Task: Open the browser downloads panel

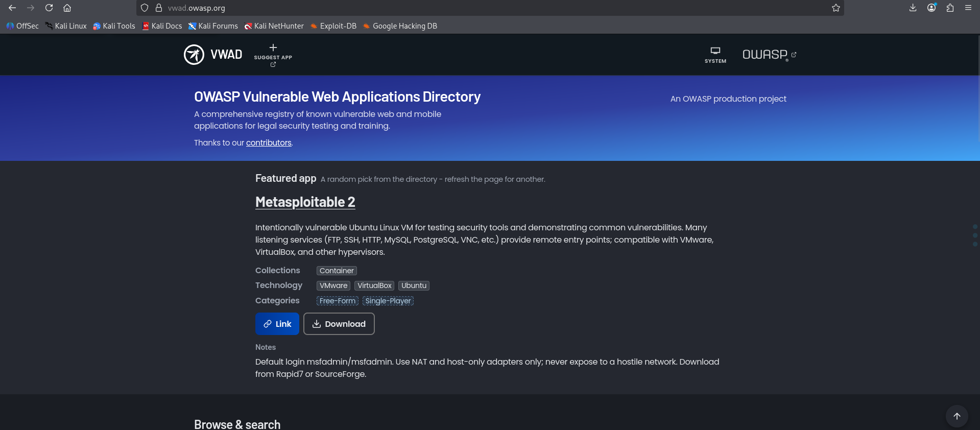Action: click(x=913, y=8)
